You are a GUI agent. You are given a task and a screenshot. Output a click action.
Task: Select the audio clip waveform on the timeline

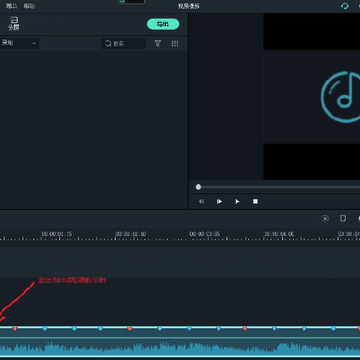coord(180,348)
